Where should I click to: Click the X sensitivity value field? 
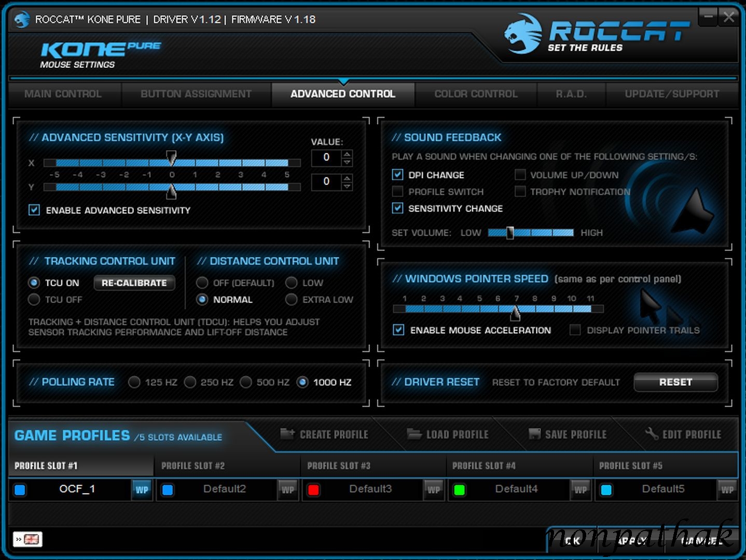coord(326,158)
